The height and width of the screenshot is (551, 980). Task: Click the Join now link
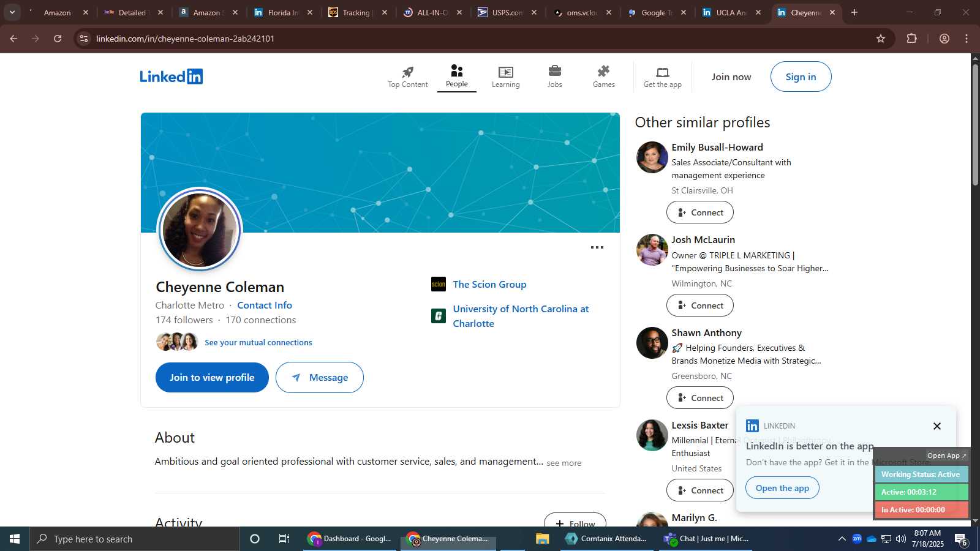pyautogui.click(x=731, y=77)
